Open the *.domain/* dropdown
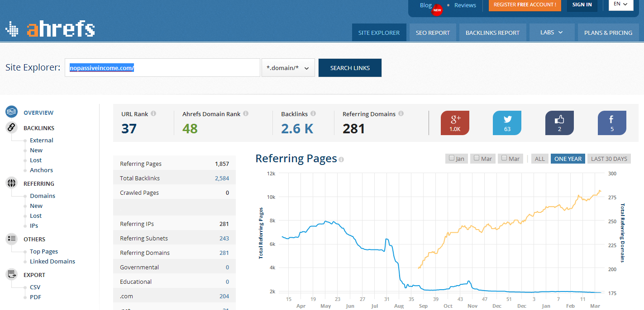 pos(288,67)
